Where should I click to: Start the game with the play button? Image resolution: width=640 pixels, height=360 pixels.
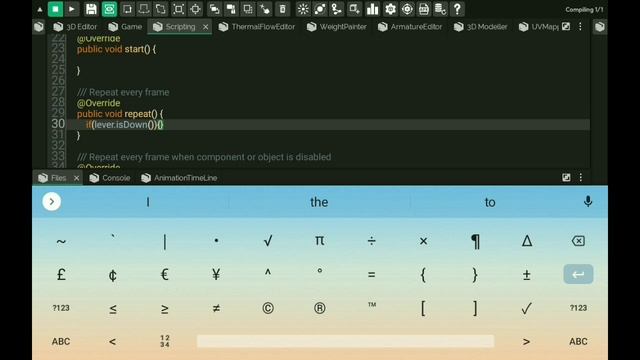pos(72,9)
